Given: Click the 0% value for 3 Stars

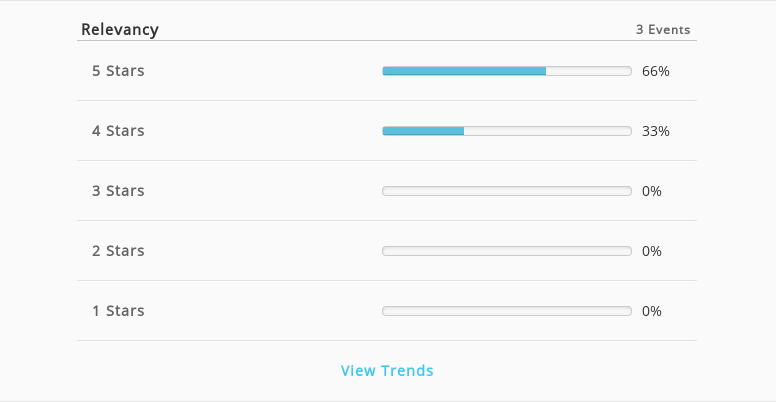Looking at the screenshot, I should 652,191.
